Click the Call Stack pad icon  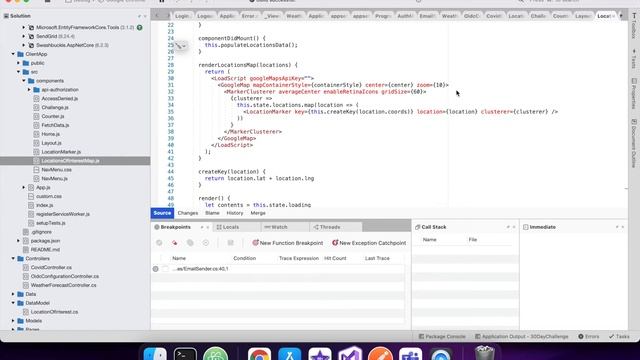(x=417, y=227)
